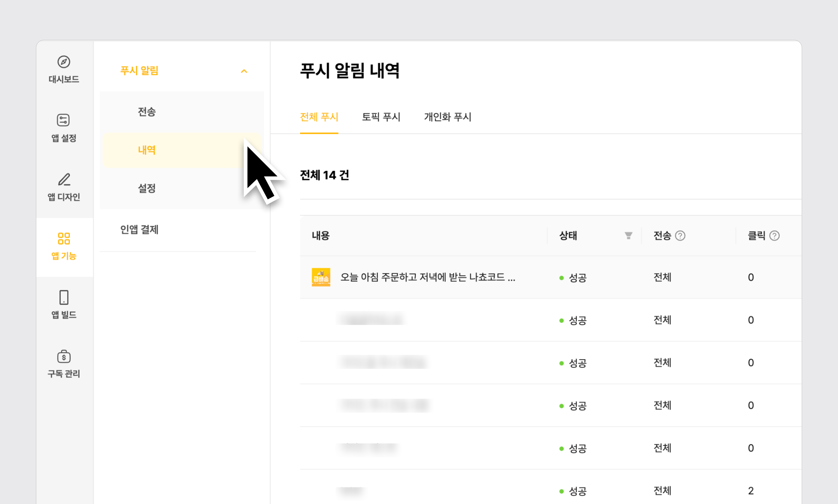
Task: Open the 설정 submenu item
Action: [x=147, y=188]
